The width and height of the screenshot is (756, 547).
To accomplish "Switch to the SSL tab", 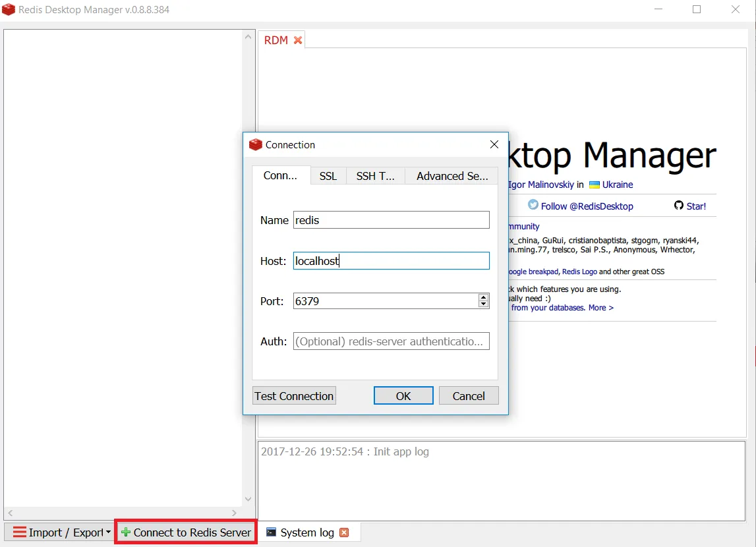I will 328,176.
